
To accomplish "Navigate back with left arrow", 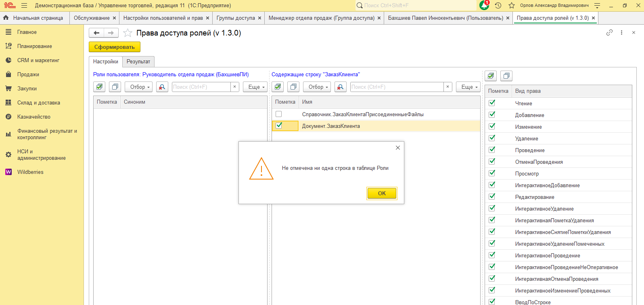I will pos(96,33).
